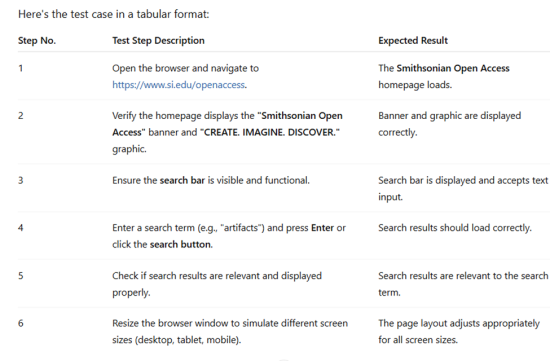The image size is (550, 361).
Task: Click 'Search results should load correctly.' text
Action: pyautogui.click(x=455, y=228)
